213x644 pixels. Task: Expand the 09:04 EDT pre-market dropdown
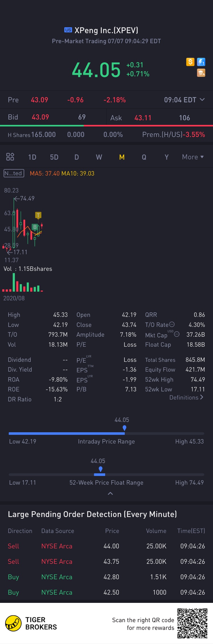point(184,100)
